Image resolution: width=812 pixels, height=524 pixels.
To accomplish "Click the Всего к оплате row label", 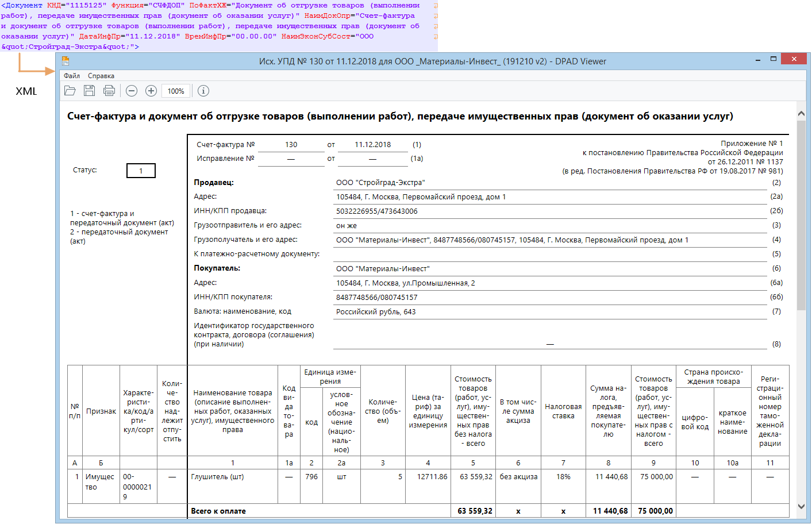I will click(x=218, y=511).
